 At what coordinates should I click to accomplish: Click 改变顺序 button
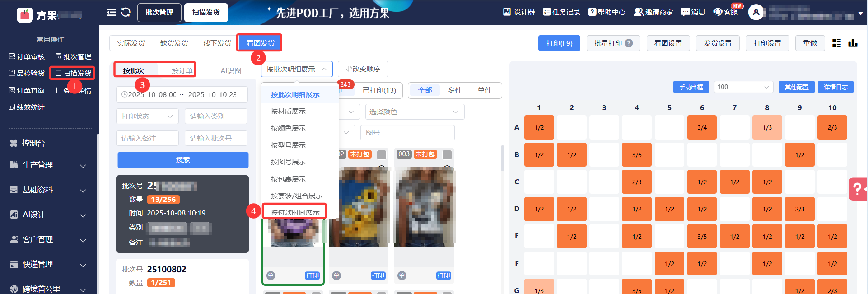tap(363, 69)
